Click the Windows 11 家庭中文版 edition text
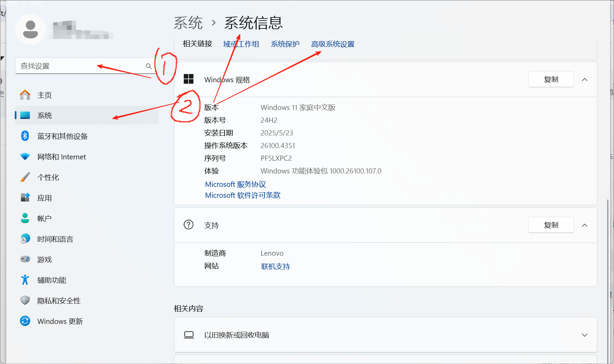This screenshot has height=364, width=614. coord(298,108)
